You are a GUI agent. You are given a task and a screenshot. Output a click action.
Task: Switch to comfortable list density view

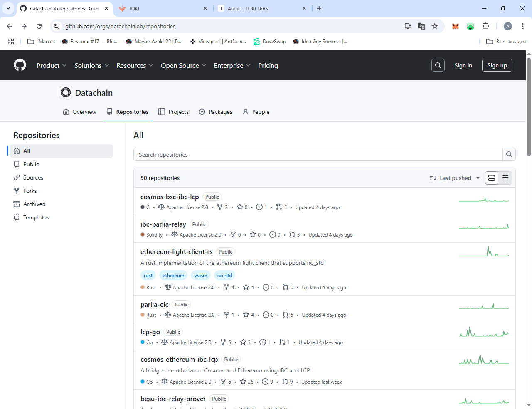click(x=492, y=178)
